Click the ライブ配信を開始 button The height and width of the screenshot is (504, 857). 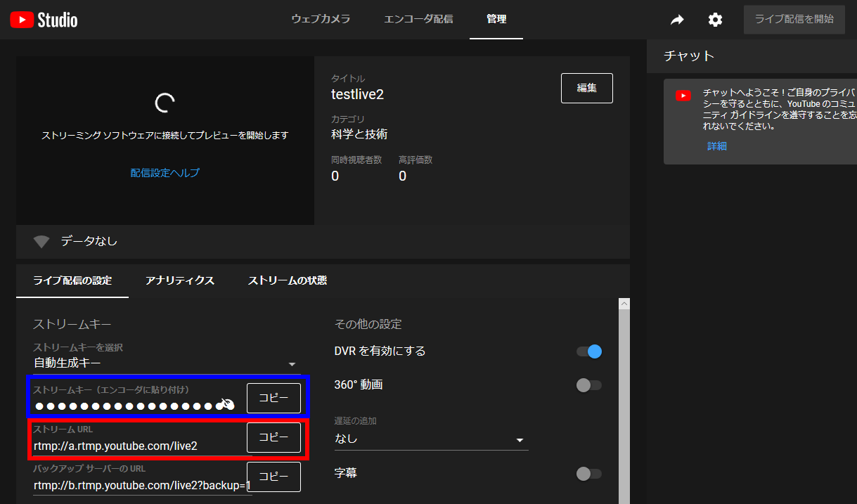(794, 20)
